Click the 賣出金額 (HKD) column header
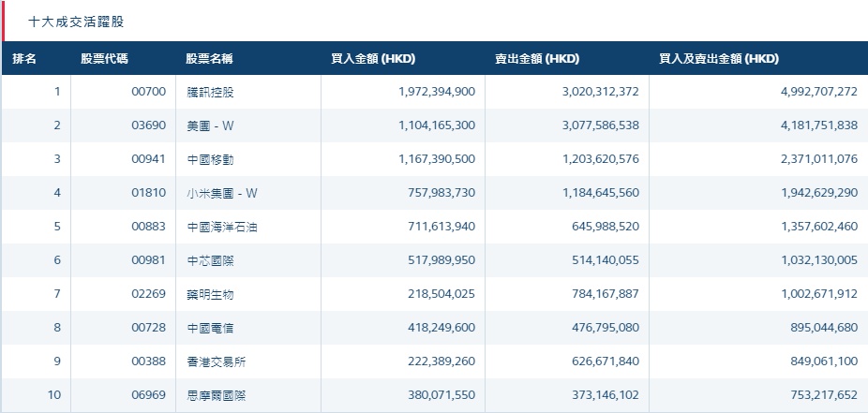The width and height of the screenshot is (868, 413). (x=537, y=59)
